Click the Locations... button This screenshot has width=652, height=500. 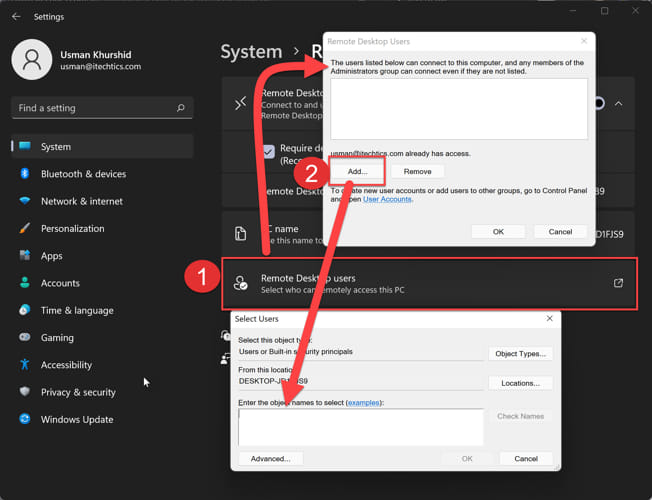[x=520, y=383]
